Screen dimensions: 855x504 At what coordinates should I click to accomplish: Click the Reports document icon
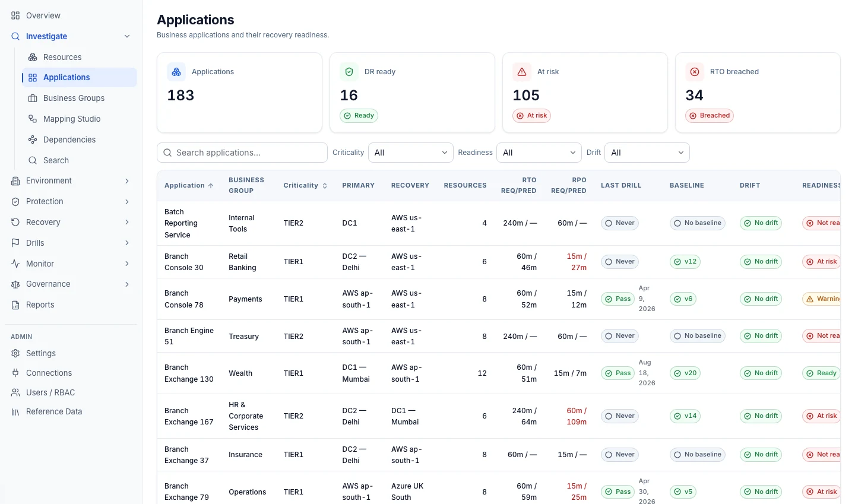coord(15,305)
